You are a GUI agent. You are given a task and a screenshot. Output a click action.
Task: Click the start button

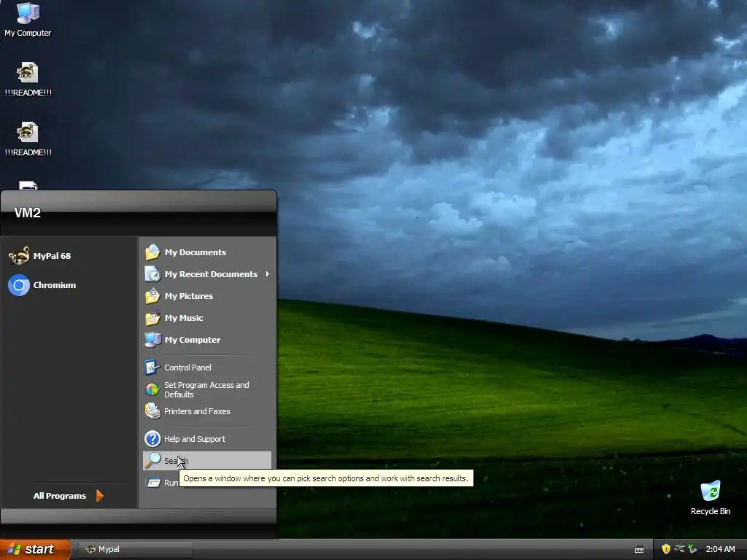35,549
